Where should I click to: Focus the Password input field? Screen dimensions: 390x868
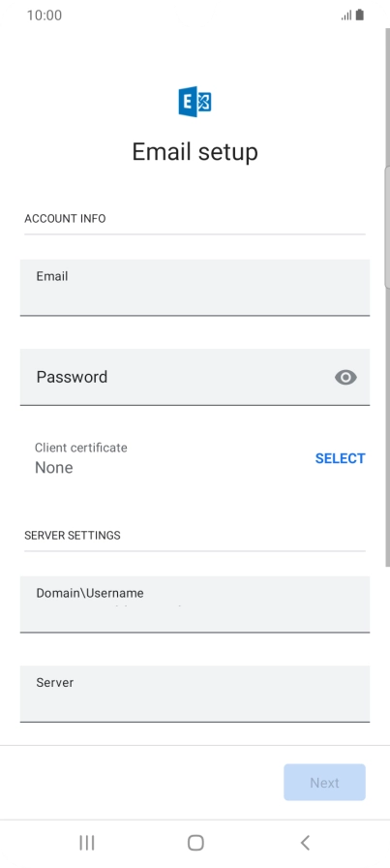click(195, 377)
